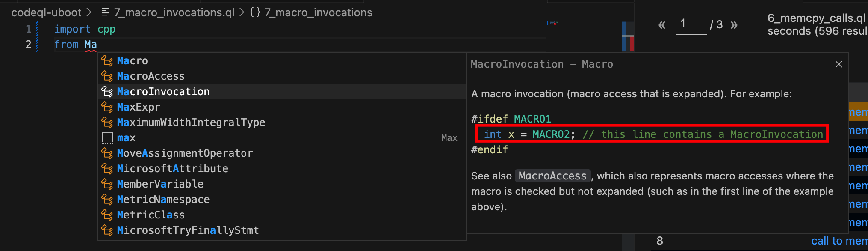The image size is (868, 251).
Task: Close the MacroInvocation documentation panel
Action: 838,64
